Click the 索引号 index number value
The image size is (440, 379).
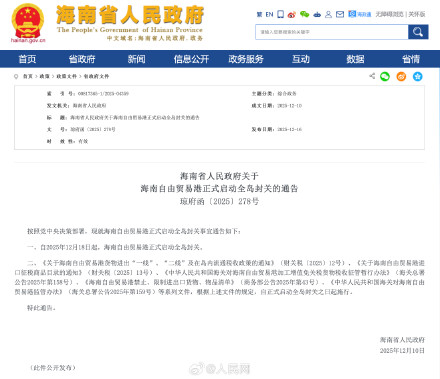point(103,94)
